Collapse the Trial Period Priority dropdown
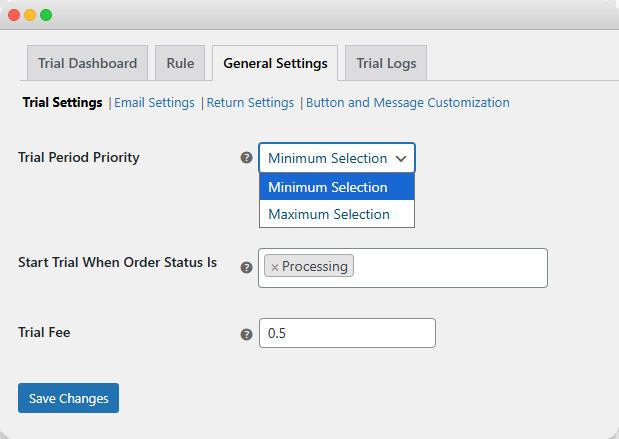The height and width of the screenshot is (439, 619). (x=337, y=158)
